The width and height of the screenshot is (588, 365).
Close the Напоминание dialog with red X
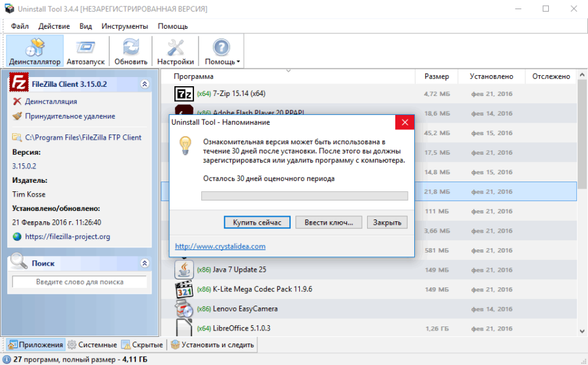(404, 122)
